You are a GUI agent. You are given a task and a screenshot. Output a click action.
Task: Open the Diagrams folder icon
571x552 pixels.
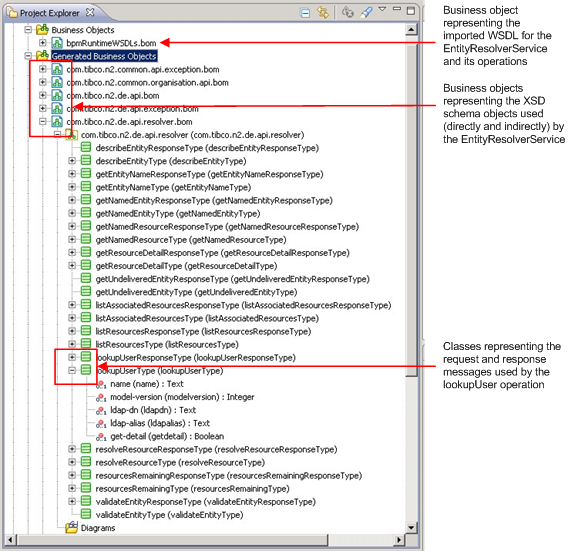[x=71, y=528]
